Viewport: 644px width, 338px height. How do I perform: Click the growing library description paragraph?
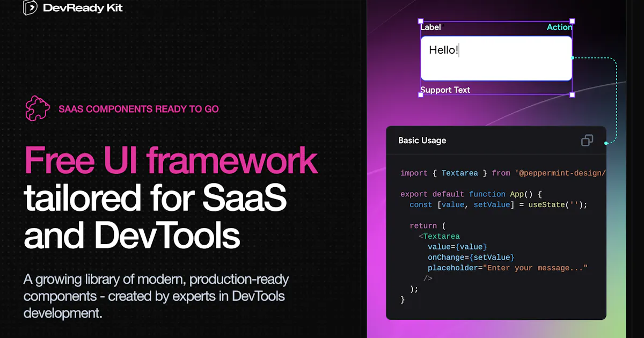[x=156, y=296]
